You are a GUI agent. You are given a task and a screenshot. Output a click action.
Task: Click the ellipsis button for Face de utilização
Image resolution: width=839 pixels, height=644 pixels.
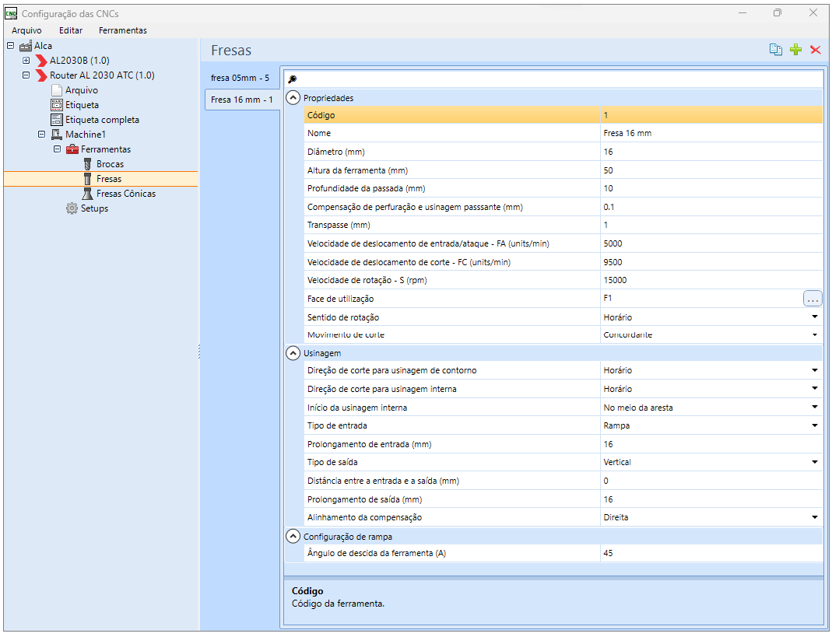[812, 299]
